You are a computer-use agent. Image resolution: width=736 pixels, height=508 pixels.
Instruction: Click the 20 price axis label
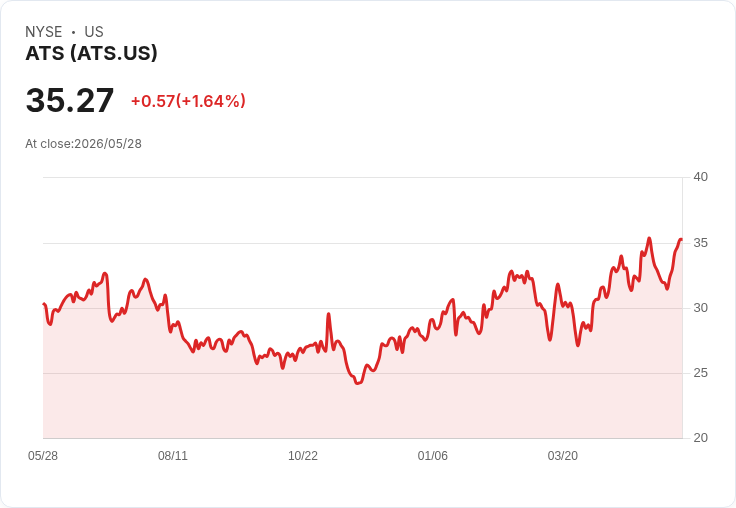pos(700,438)
